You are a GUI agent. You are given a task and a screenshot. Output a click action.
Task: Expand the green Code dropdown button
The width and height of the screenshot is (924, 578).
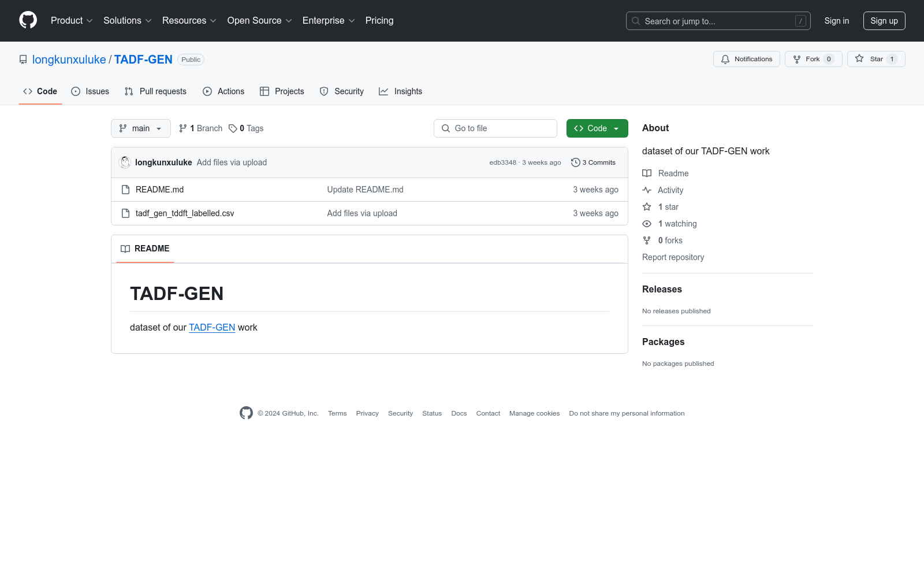(597, 128)
